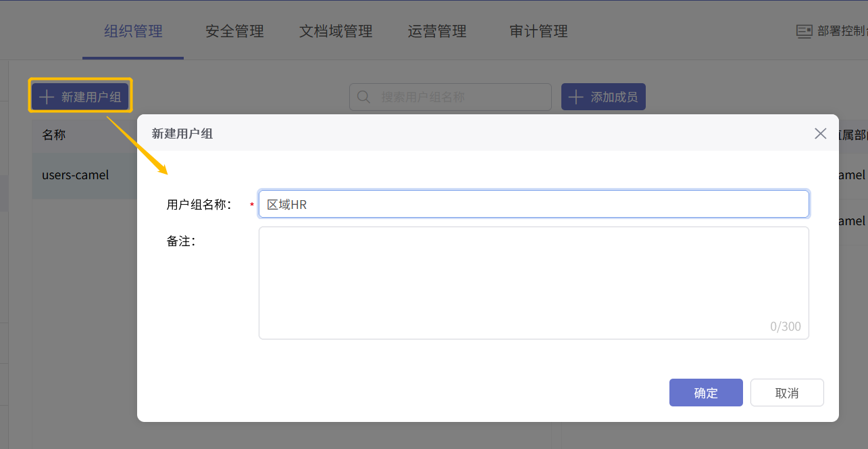Image resolution: width=868 pixels, height=449 pixels.
Task: Click the 名称 column header
Action: point(54,135)
